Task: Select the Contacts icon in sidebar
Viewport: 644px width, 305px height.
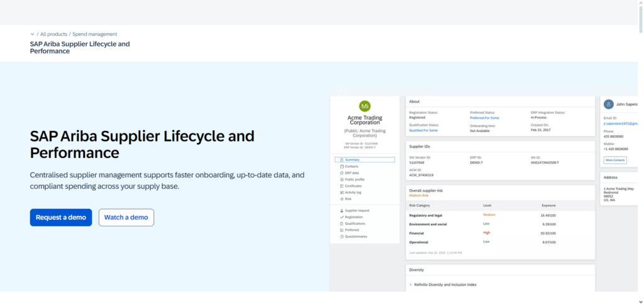Action: coord(341,166)
